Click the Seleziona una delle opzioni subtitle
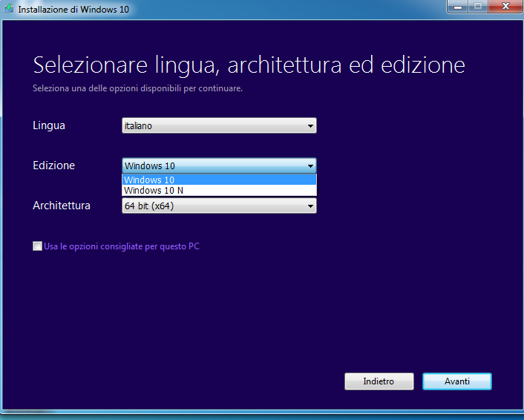Viewport: 524px width, 420px height. [x=138, y=88]
